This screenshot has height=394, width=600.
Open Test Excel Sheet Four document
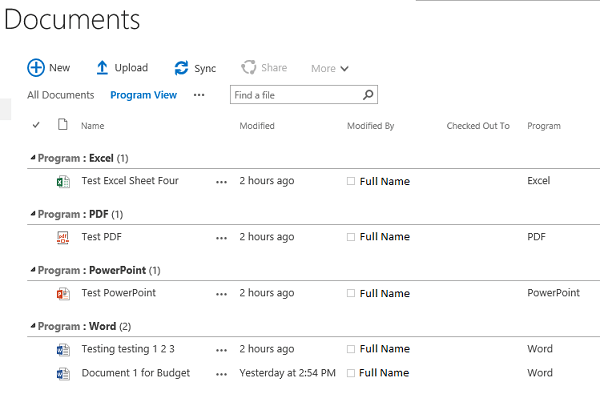pyautogui.click(x=130, y=181)
